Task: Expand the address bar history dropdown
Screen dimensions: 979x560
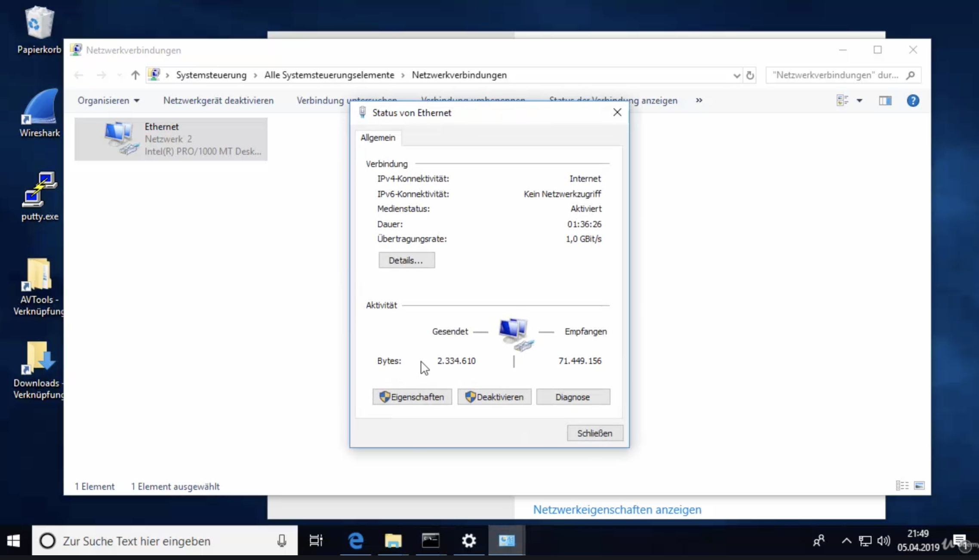Action: click(x=736, y=76)
